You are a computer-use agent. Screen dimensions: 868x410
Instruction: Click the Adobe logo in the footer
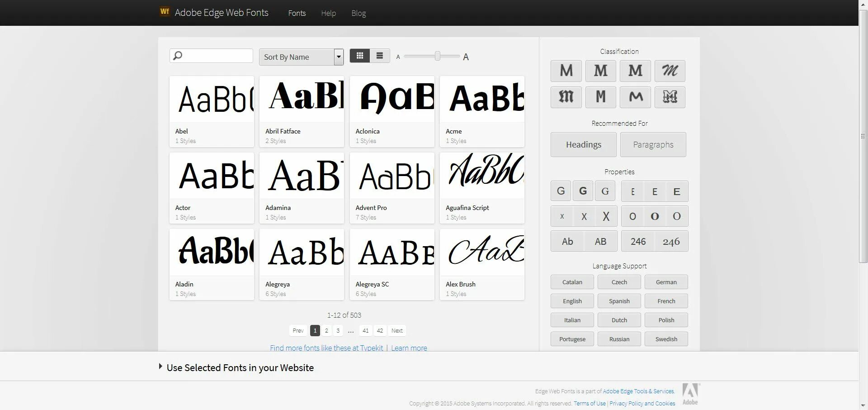(690, 394)
